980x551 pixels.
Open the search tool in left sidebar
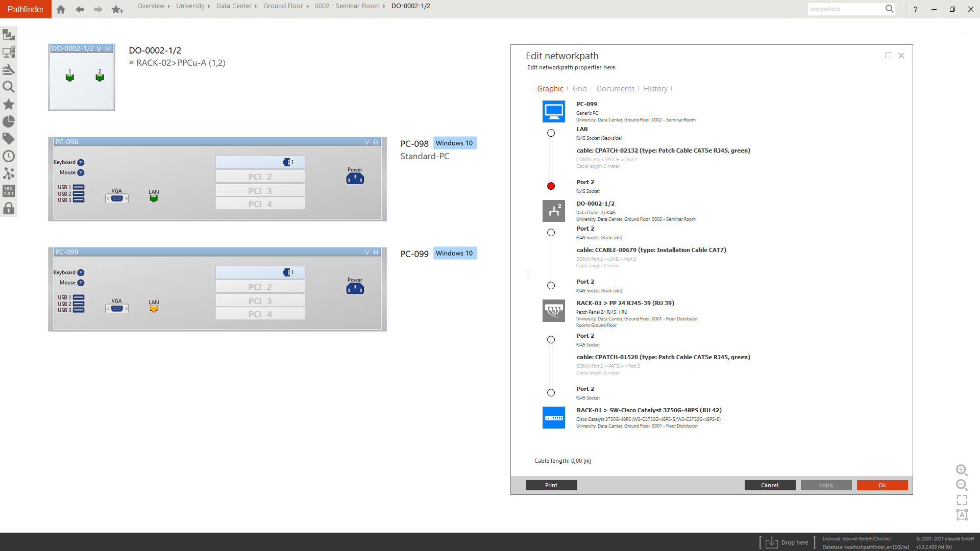9,87
